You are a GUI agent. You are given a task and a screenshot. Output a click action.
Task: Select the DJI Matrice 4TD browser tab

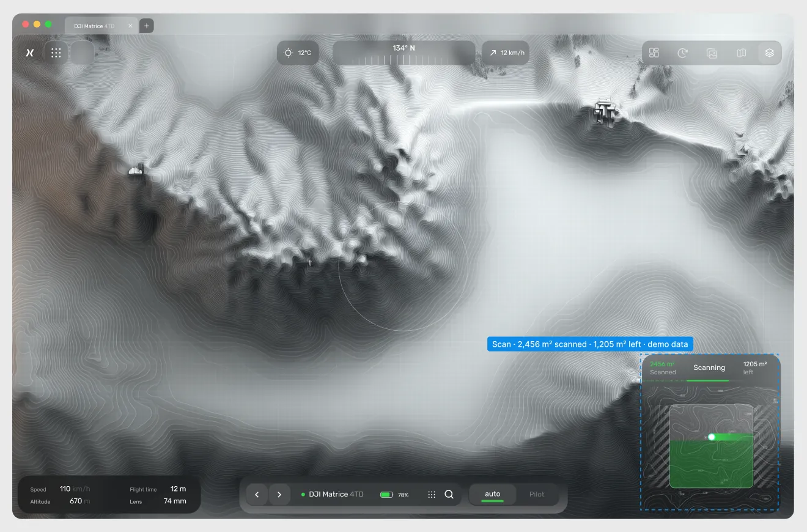tap(100, 26)
